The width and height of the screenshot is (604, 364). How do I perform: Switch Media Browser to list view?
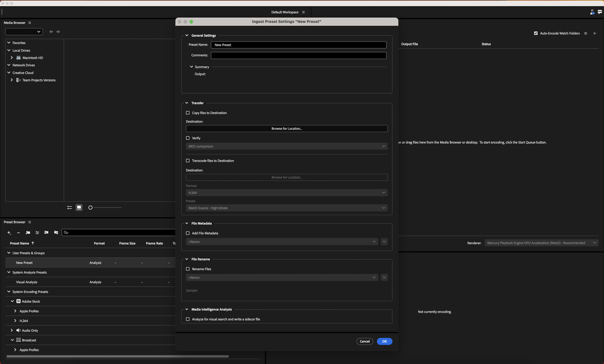70,207
